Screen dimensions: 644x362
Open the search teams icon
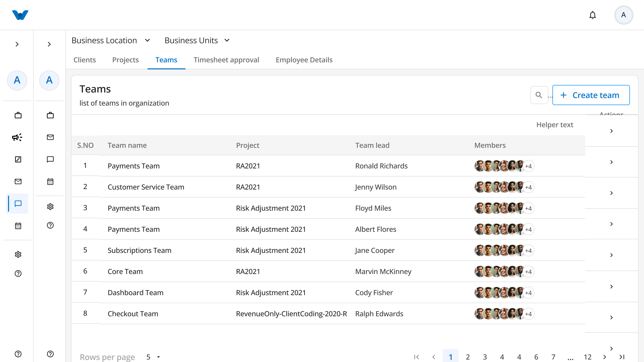click(539, 95)
